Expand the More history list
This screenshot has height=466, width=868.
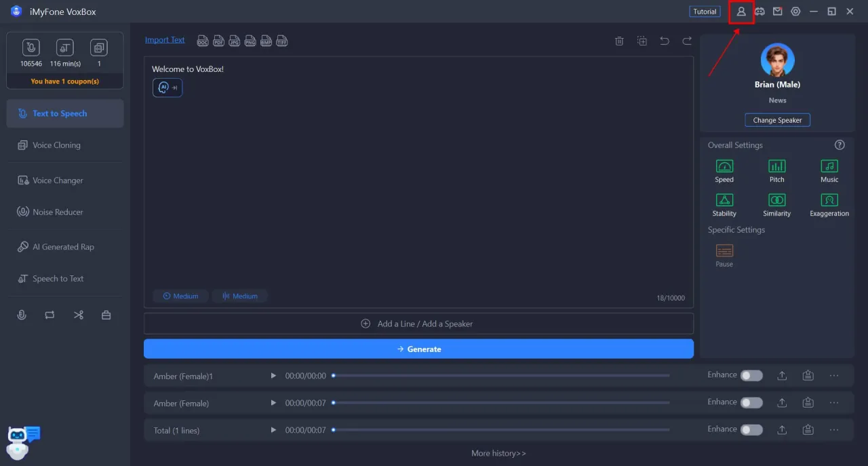[x=498, y=452]
